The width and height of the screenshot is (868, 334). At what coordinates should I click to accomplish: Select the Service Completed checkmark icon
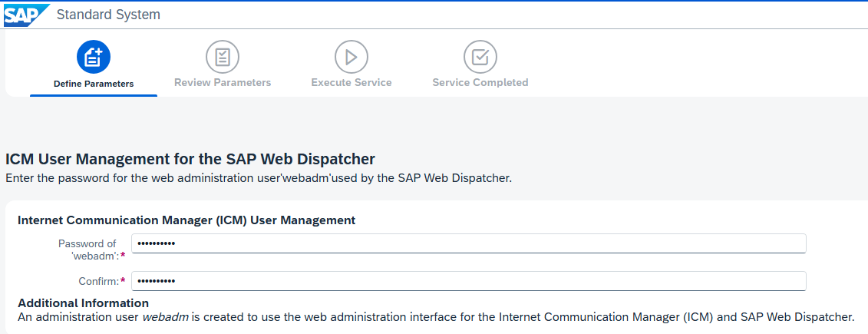pos(480,57)
